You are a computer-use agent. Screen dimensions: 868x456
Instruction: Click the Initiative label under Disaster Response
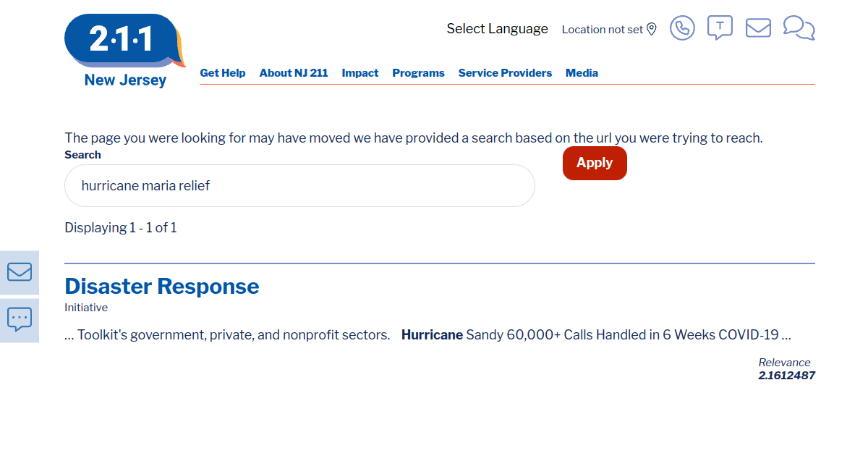(86, 308)
